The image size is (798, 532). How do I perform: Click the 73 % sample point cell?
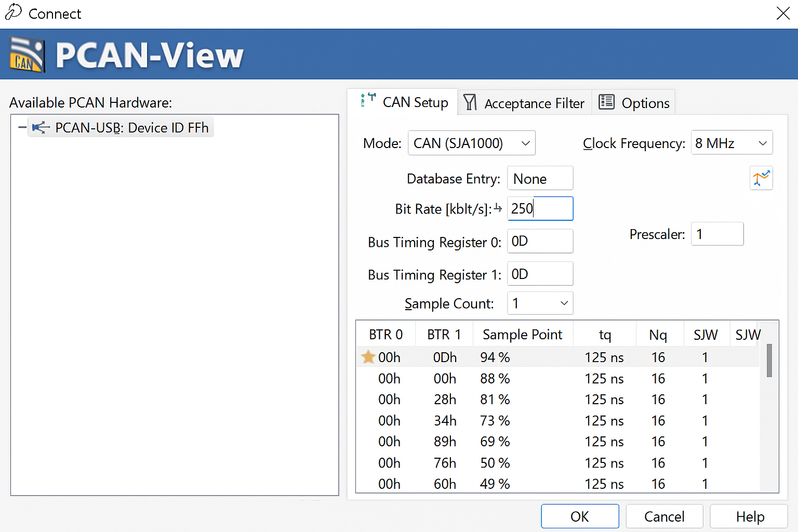[x=495, y=420]
